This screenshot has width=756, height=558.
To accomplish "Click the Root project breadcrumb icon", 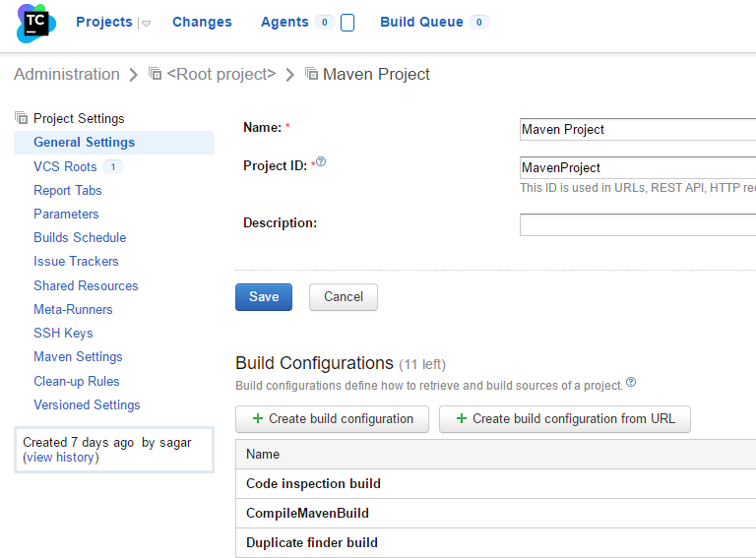I will click(x=155, y=74).
